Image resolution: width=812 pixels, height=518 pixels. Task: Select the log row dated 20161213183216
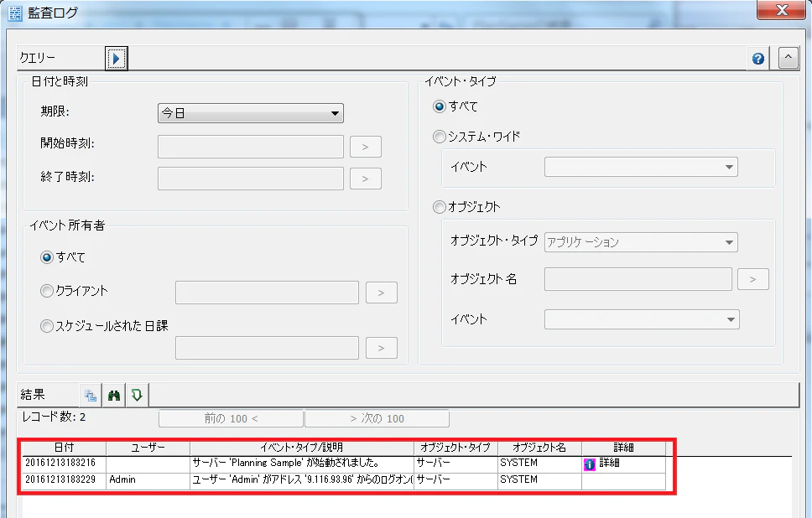pos(344,464)
